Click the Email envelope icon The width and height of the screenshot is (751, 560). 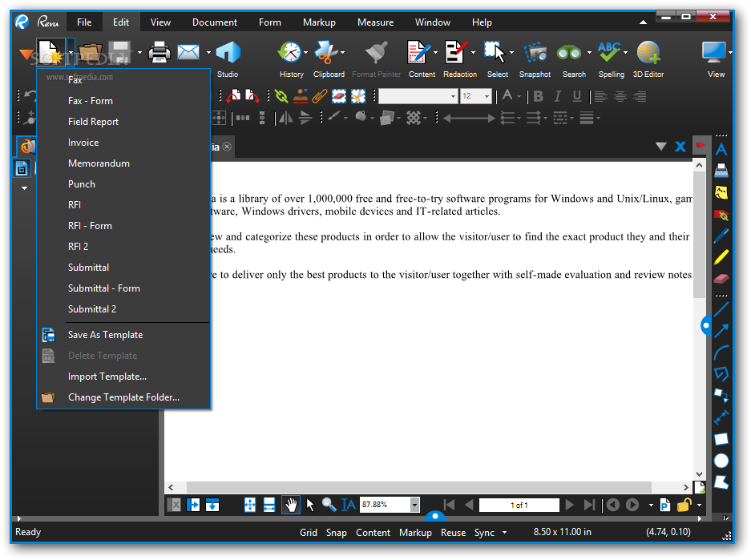[x=188, y=53]
